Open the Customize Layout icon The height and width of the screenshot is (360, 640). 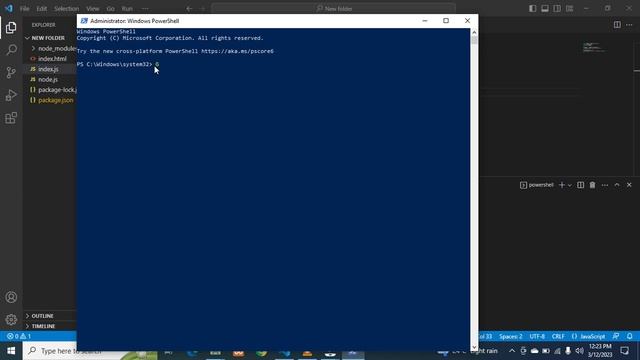(x=569, y=9)
